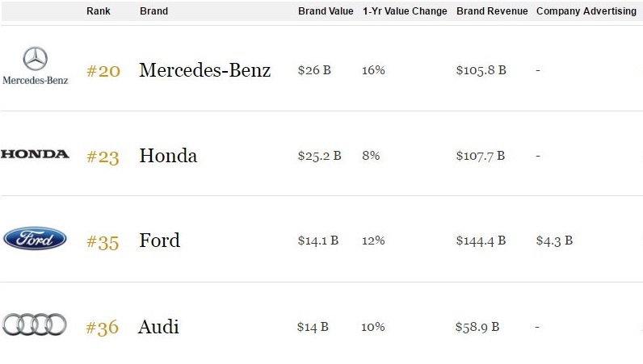Open the Honda brand name link
The image size is (643, 364).
[168, 156]
